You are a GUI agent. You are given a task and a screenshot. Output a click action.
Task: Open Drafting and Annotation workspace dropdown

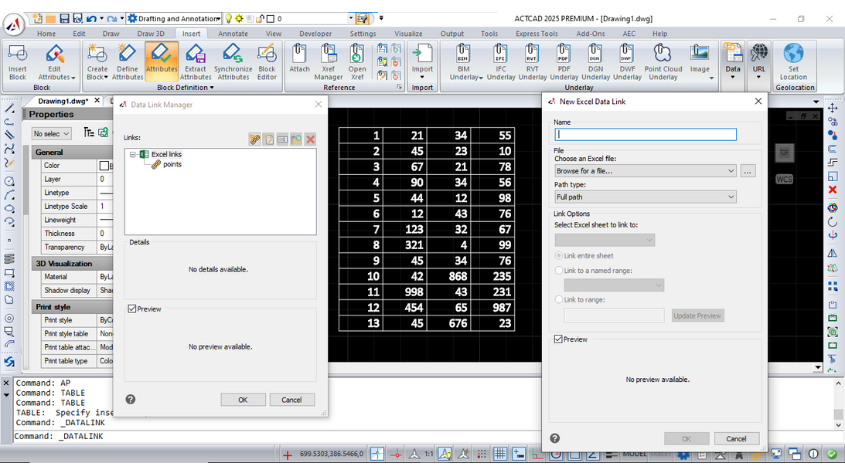(x=174, y=18)
